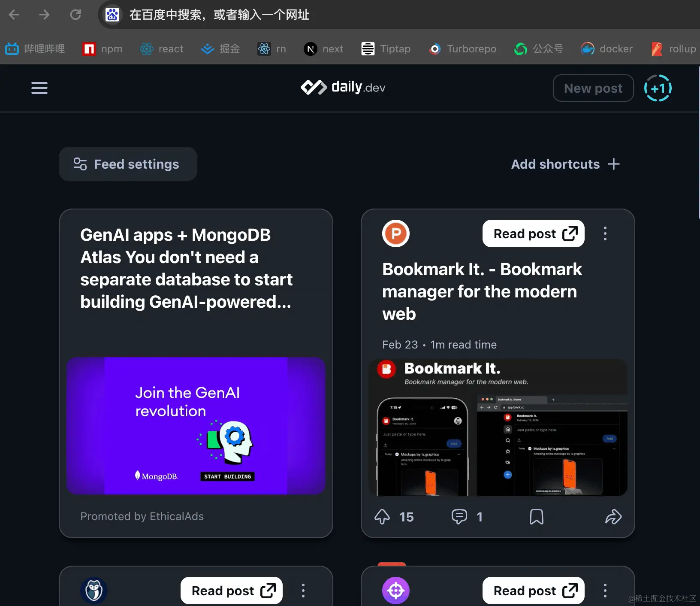Click the daily.dev logo

pos(343,87)
